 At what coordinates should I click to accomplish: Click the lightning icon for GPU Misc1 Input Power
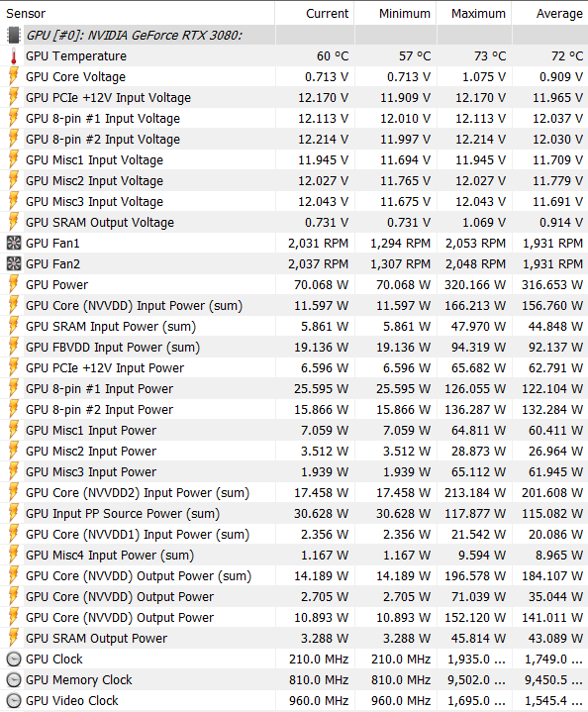point(14,431)
